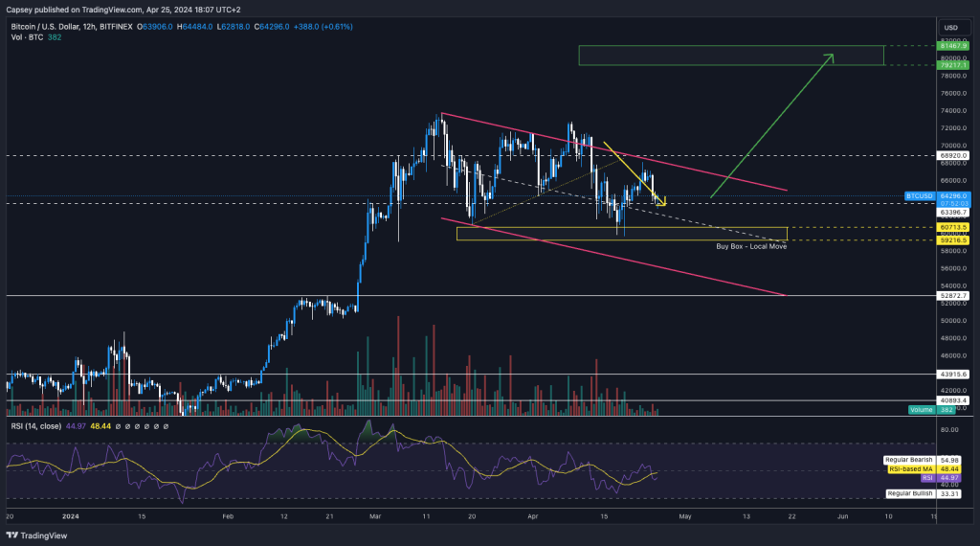Click the USD currency button on price axis
The image size is (980, 546).
click(x=952, y=28)
